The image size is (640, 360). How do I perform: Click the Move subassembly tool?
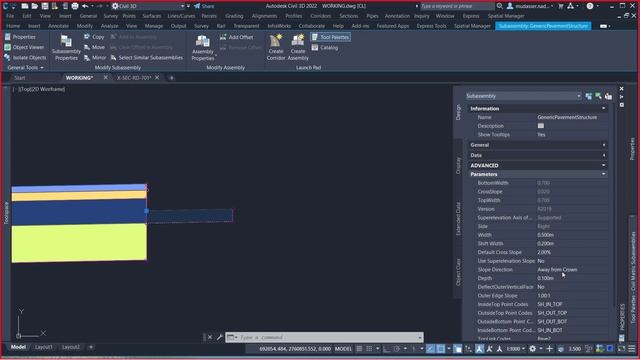[x=94, y=47]
